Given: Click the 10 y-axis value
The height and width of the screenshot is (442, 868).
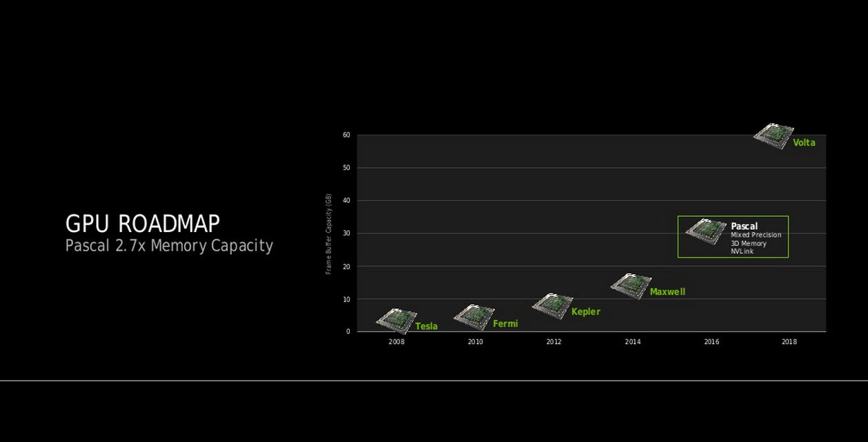Looking at the screenshot, I should [346, 299].
